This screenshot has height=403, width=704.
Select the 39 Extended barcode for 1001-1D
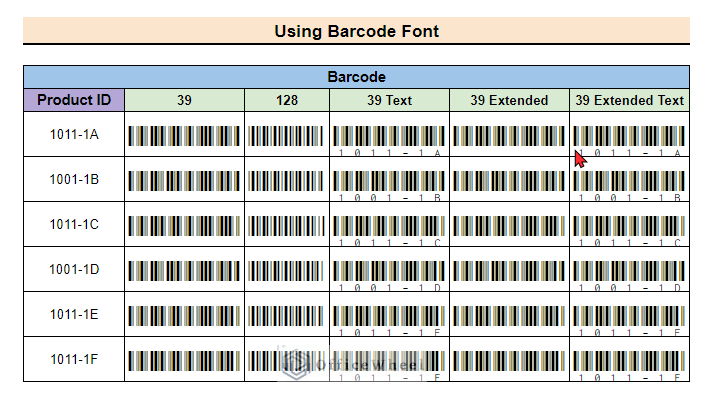[x=509, y=271]
